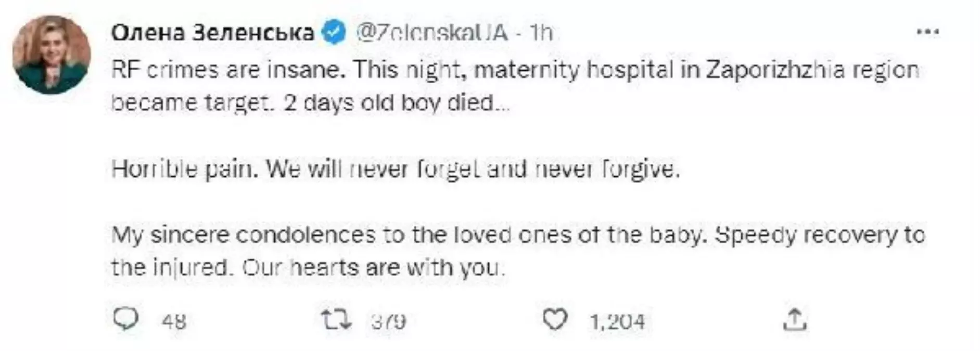The image size is (980, 351).
Task: Click the blue verified checkmark badge
Action: tap(334, 33)
